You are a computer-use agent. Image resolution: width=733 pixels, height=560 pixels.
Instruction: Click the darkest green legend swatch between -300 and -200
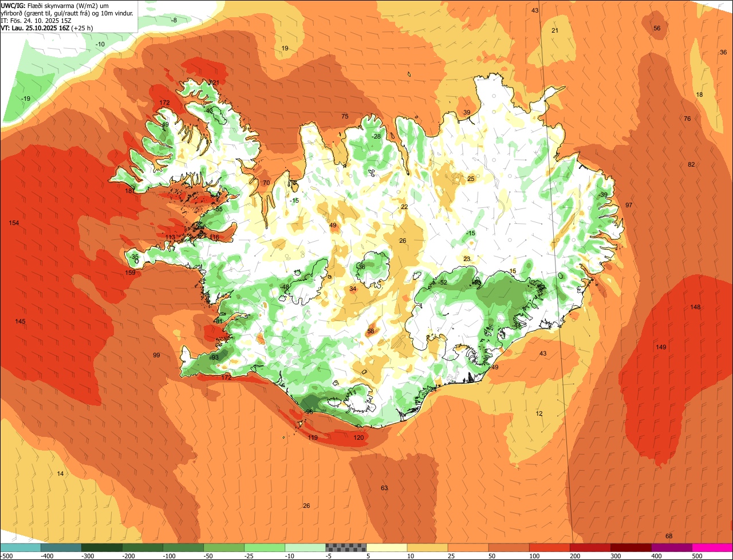[x=101, y=547]
